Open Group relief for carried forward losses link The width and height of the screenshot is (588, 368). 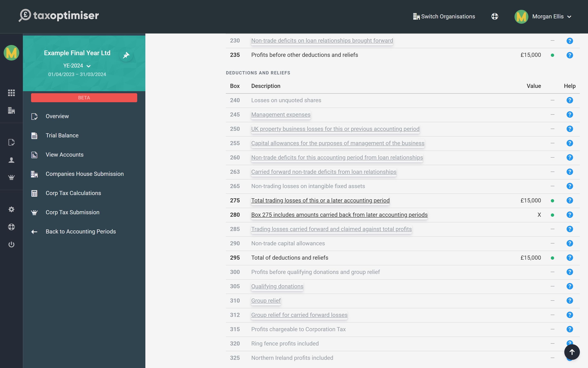[x=299, y=315]
